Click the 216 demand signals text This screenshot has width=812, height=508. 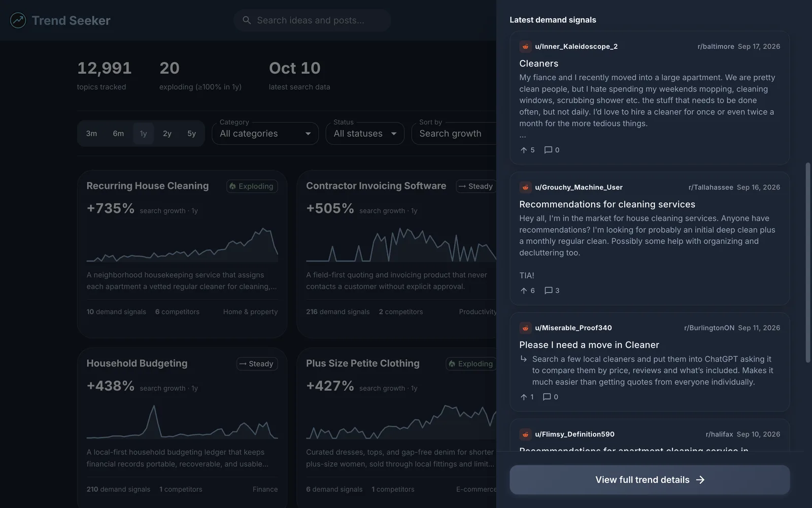pos(338,312)
